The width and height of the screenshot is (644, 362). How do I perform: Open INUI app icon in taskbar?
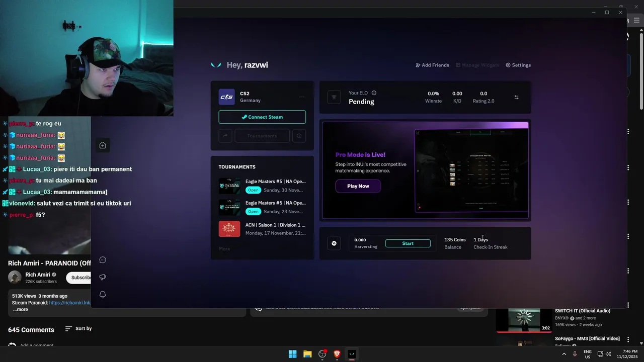[x=352, y=354]
